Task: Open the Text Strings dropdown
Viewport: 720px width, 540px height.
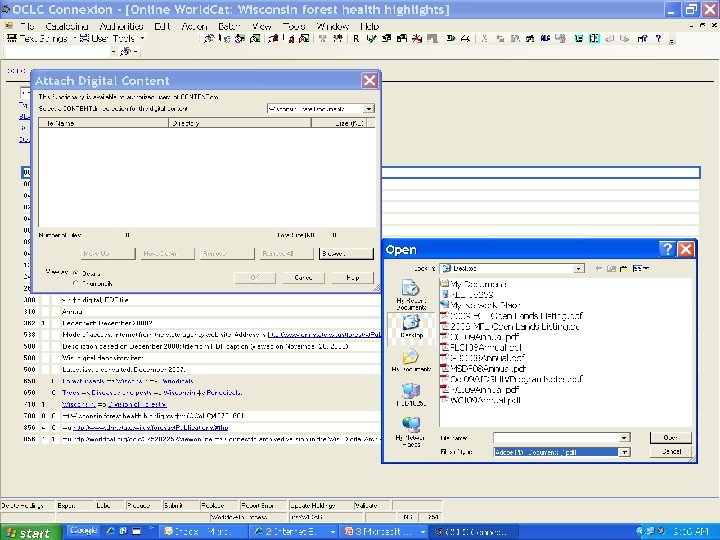Action: (74, 39)
